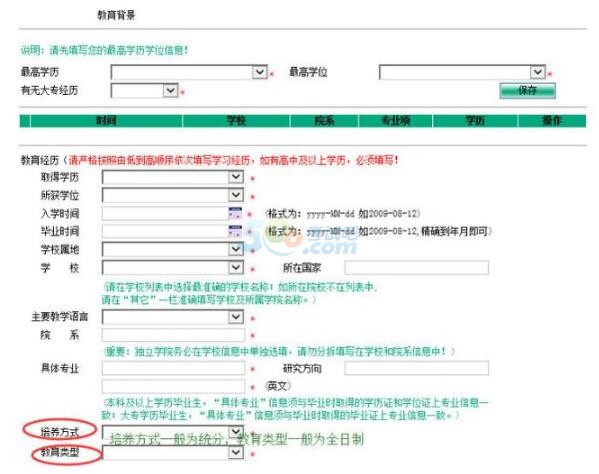Image resolution: width=599 pixels, height=474 pixels.
Task: Click the 学历 column header
Action: (x=475, y=121)
